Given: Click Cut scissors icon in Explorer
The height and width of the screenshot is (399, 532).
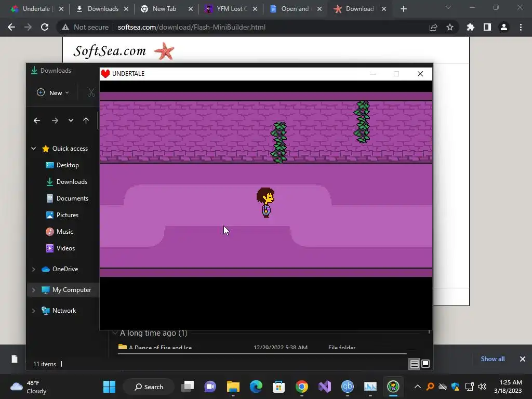Looking at the screenshot, I should (x=91, y=92).
